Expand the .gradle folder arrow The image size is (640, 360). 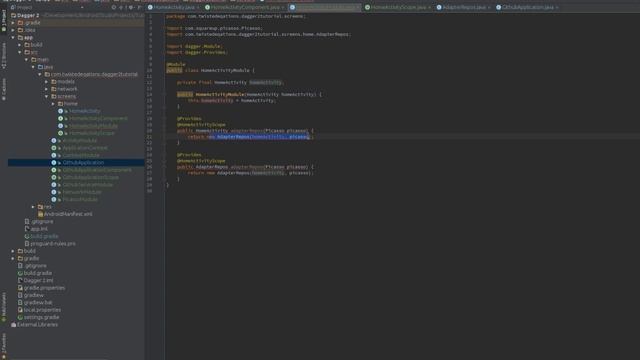[x=13, y=23]
